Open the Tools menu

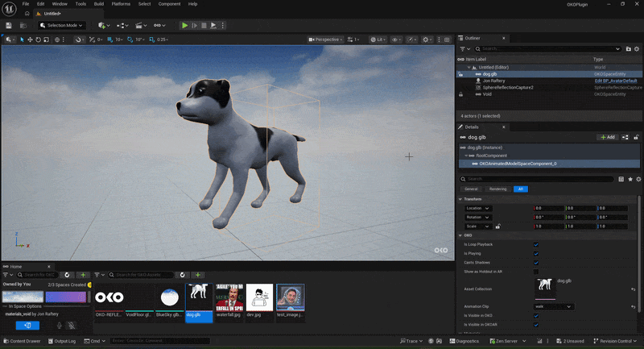point(80,4)
